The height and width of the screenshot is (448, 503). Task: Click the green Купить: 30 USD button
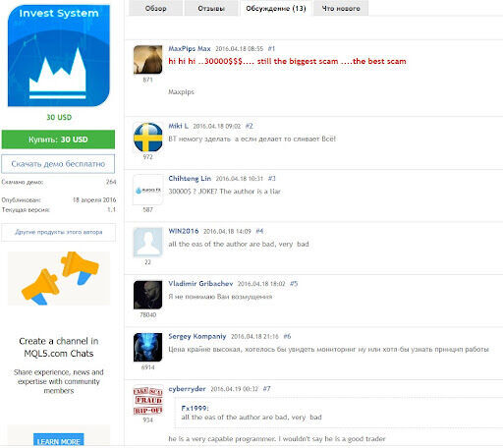tap(58, 140)
